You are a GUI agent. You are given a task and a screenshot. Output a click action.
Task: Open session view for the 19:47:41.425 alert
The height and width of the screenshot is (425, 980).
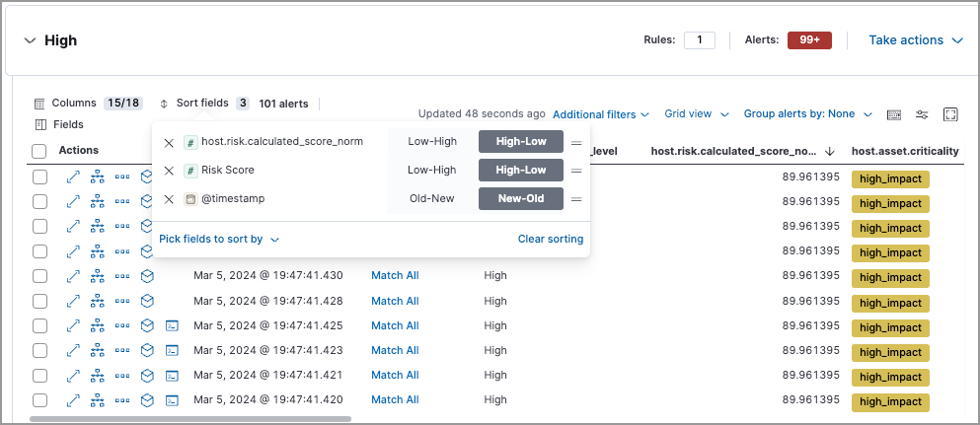click(172, 325)
